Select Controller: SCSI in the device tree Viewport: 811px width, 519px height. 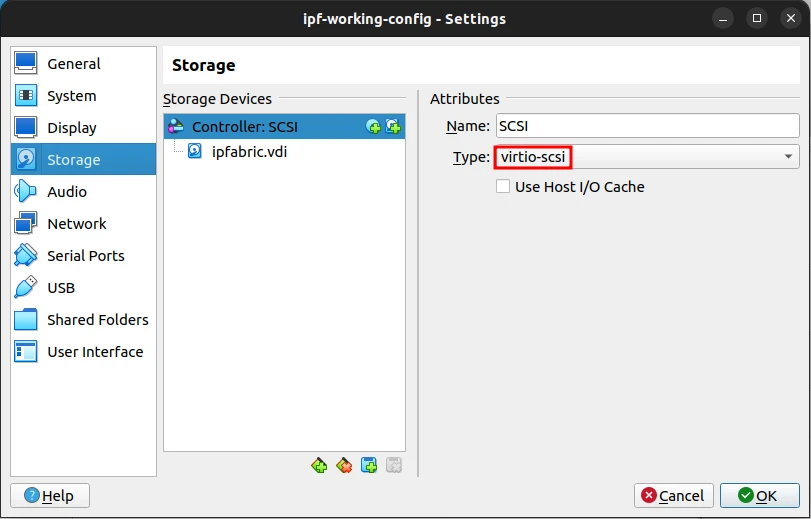pyautogui.click(x=245, y=127)
